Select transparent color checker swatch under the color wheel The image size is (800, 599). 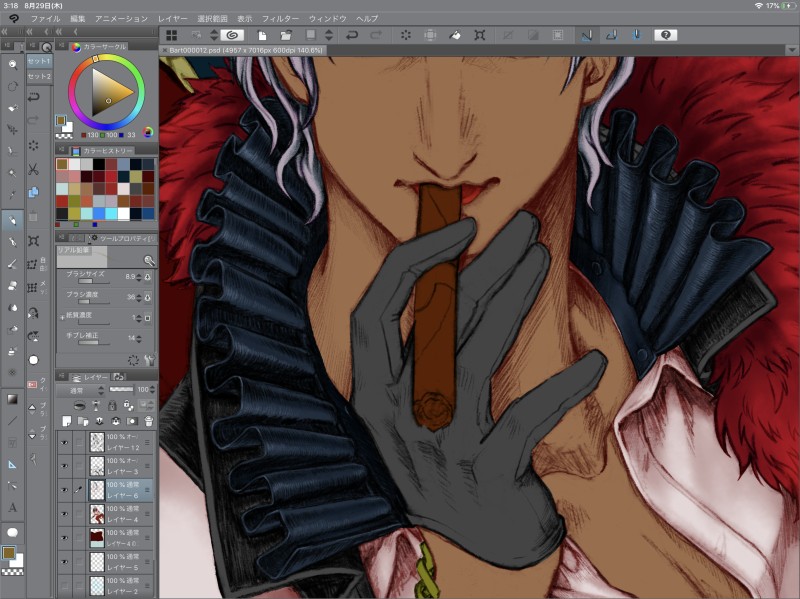(64, 136)
